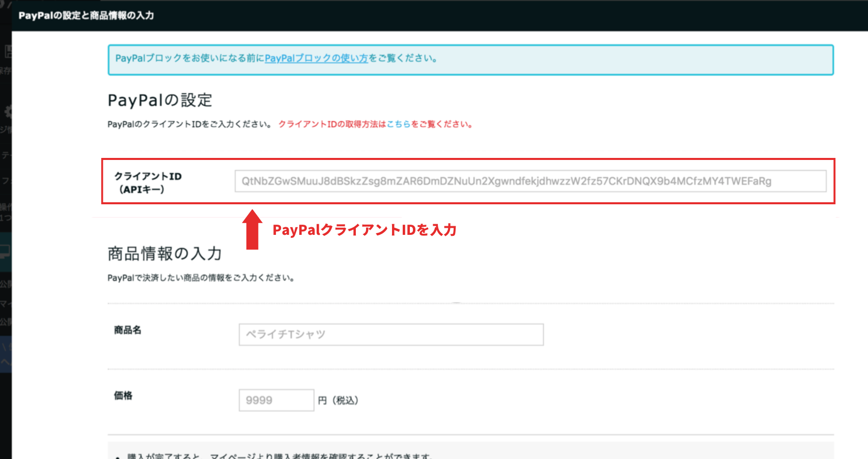Click the クライアントID (APIキー) label
868x459 pixels.
(148, 182)
